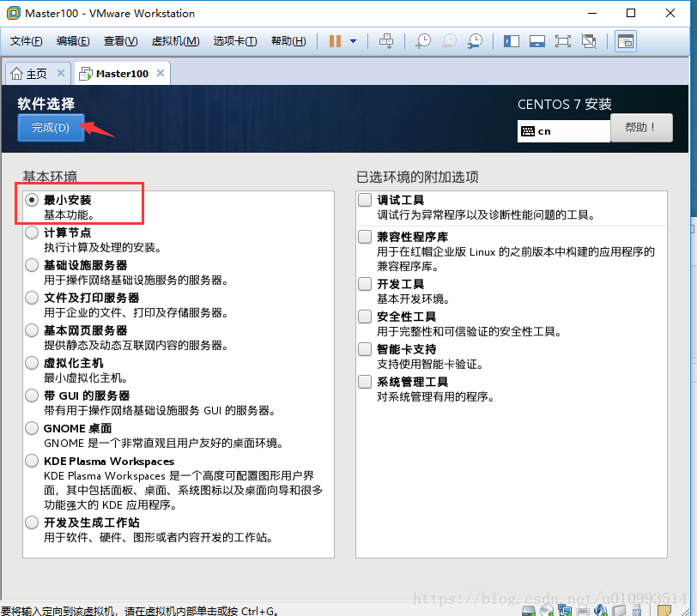Screen dimensions: 697x616
Task: Close the 主页 tab
Action: coord(61,73)
